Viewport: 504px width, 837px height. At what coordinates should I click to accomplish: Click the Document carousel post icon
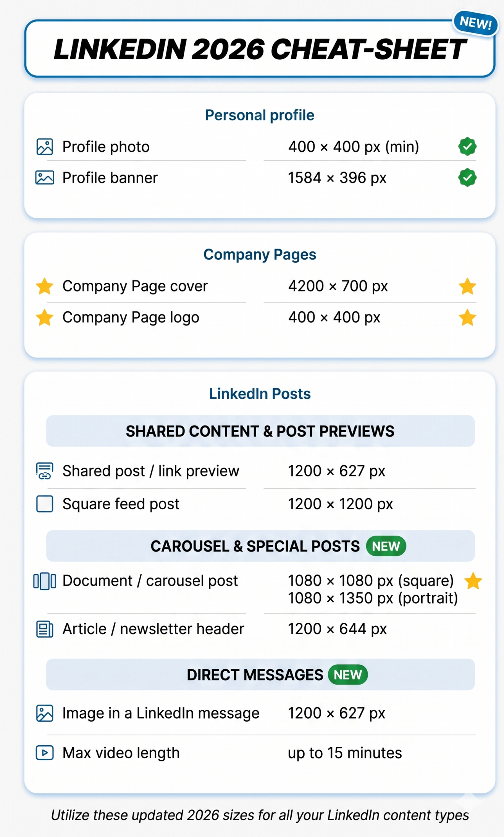tap(45, 581)
